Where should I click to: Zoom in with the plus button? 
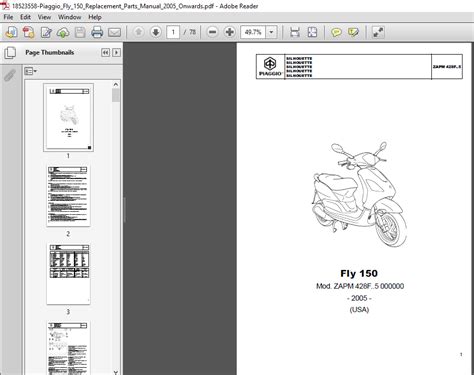(229, 32)
